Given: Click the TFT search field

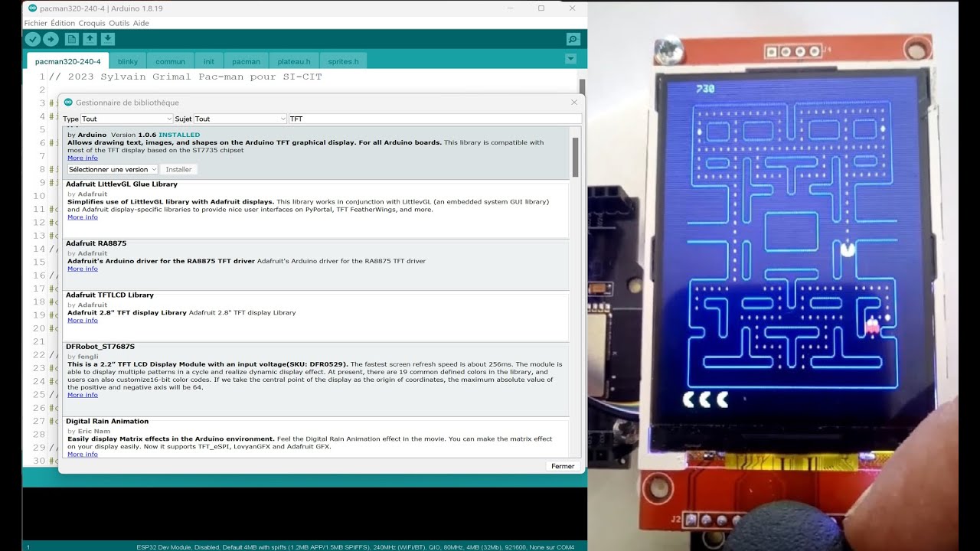Looking at the screenshot, I should [434, 119].
